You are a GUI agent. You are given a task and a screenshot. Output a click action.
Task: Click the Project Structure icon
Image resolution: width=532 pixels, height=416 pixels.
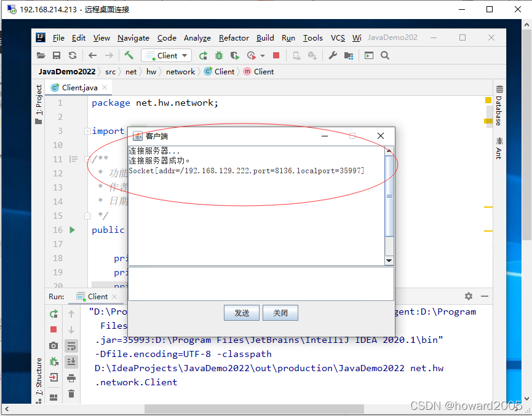[349, 55]
